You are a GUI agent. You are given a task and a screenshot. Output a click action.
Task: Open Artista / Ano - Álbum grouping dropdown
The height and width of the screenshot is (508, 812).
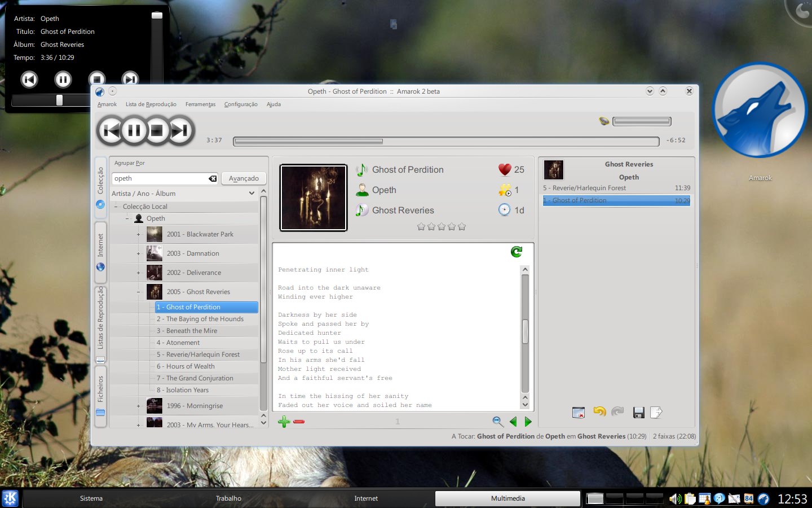(184, 194)
